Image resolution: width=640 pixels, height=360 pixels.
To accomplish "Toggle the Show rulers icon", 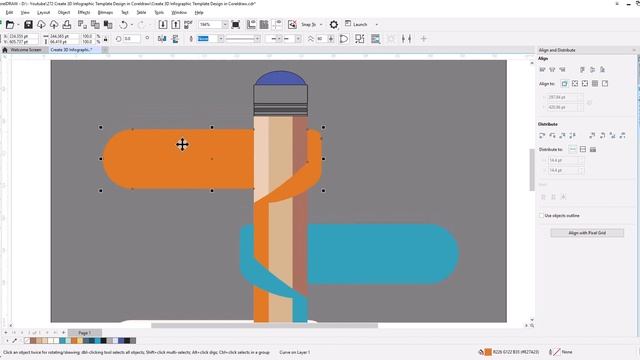I will click(x=251, y=24).
